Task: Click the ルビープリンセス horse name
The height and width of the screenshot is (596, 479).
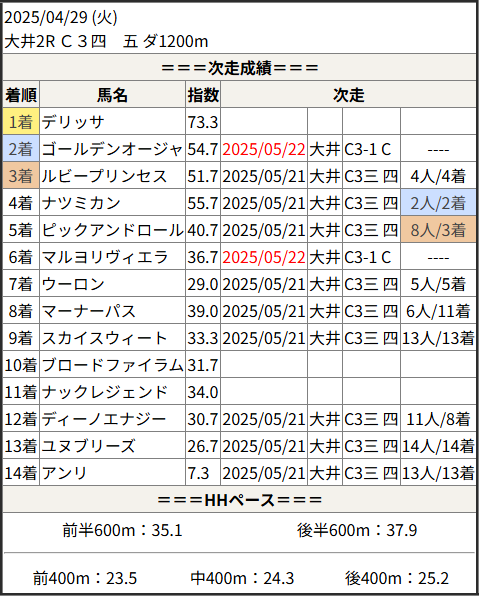Action: pos(104,176)
